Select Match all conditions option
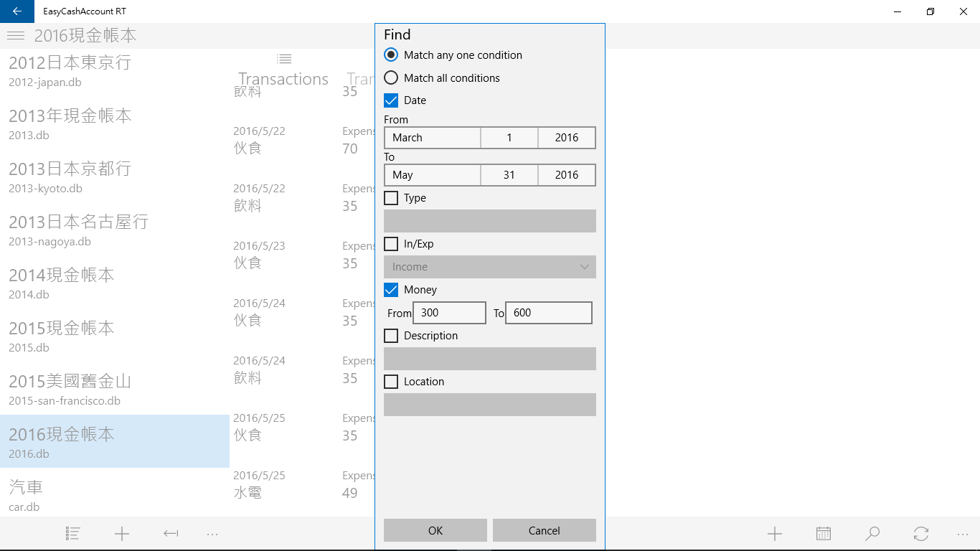This screenshot has width=980, height=551. [x=391, y=77]
